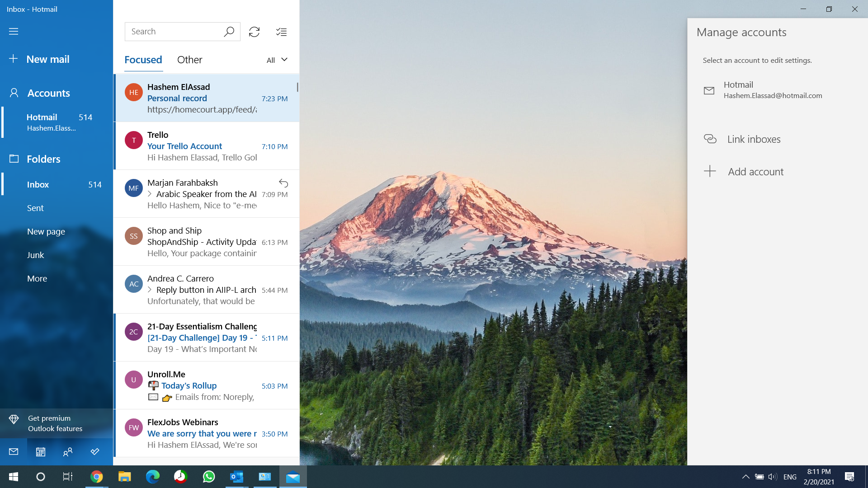
Task: Open the People contacts icon
Action: pos(68,451)
